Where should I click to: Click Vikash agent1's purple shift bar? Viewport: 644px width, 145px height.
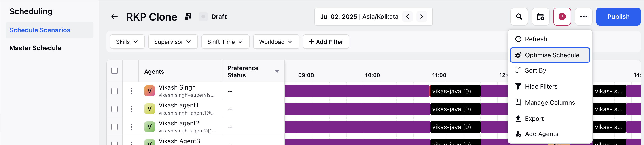pos(357,109)
